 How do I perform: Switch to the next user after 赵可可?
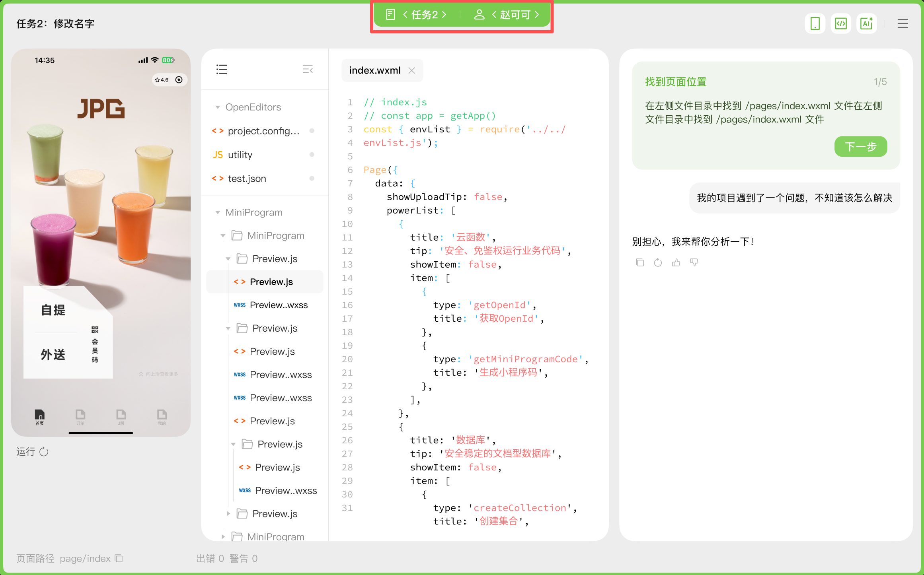(x=537, y=15)
